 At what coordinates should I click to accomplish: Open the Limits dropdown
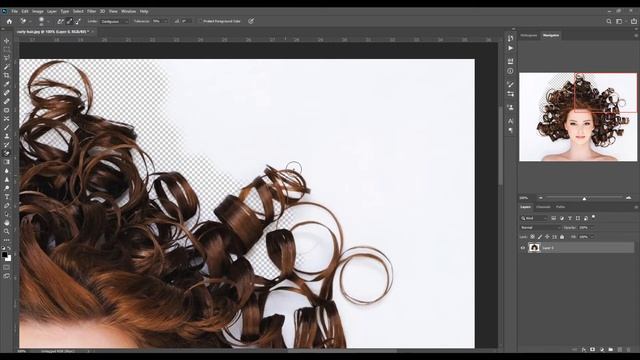coord(114,21)
